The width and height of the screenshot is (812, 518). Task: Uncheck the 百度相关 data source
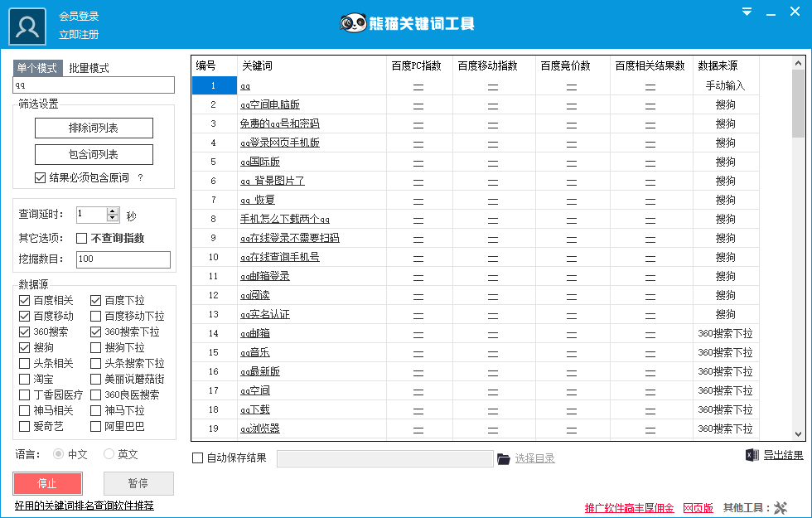pyautogui.click(x=24, y=300)
